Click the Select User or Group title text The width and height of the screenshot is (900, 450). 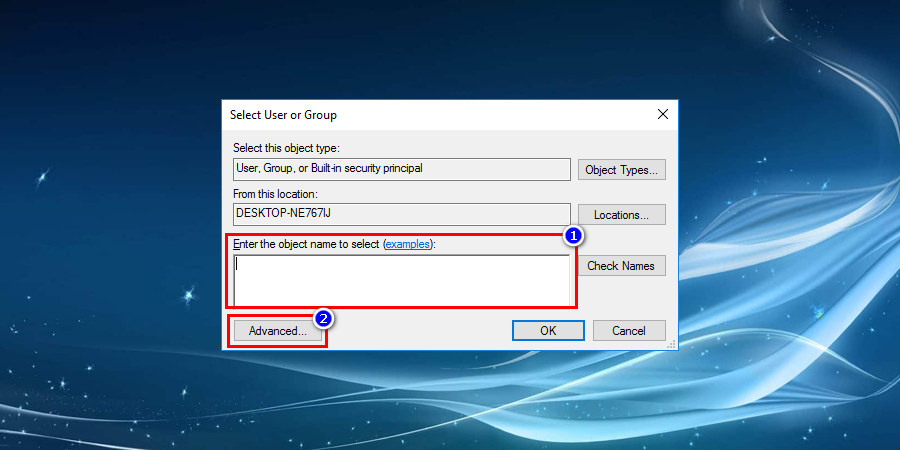click(x=284, y=115)
